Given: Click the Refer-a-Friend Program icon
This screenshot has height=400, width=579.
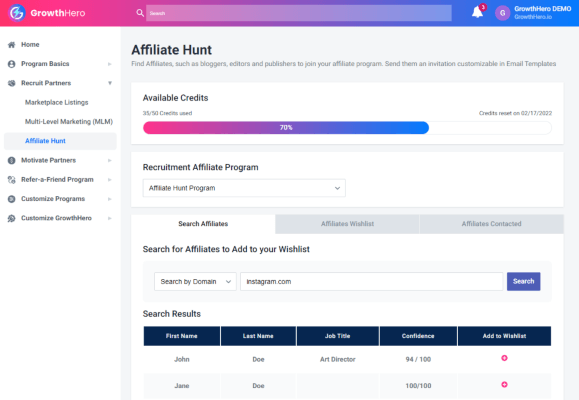Looking at the screenshot, I should 11,180.
